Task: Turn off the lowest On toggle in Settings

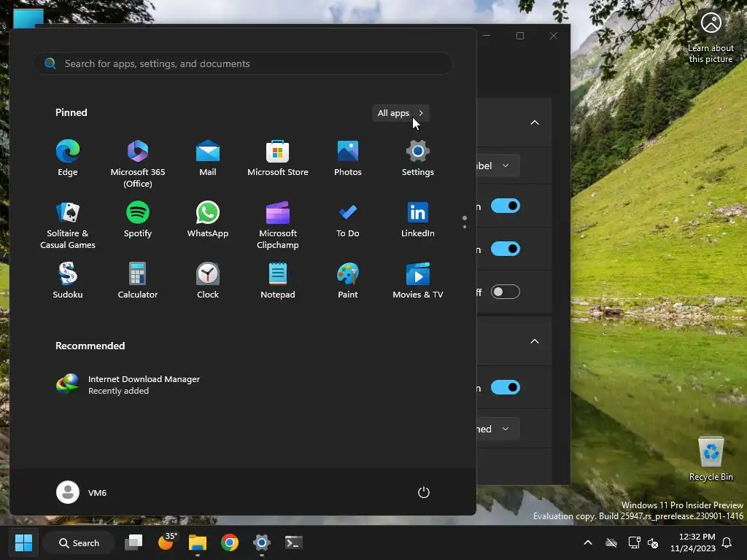Action: pos(506,387)
